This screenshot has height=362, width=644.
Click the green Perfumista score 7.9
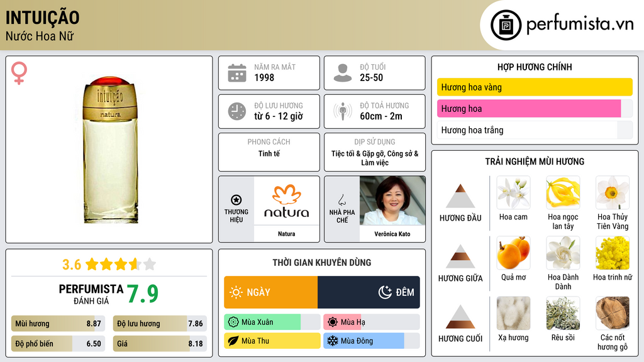pos(143,293)
